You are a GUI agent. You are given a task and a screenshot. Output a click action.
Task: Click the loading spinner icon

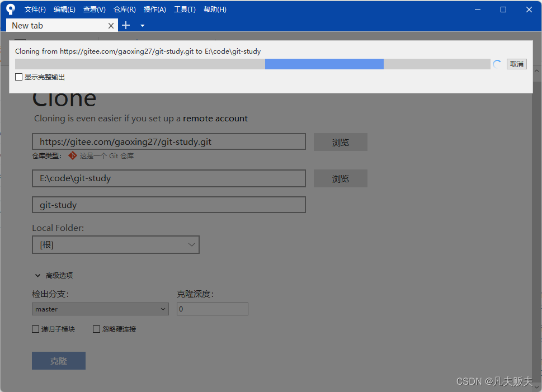497,64
